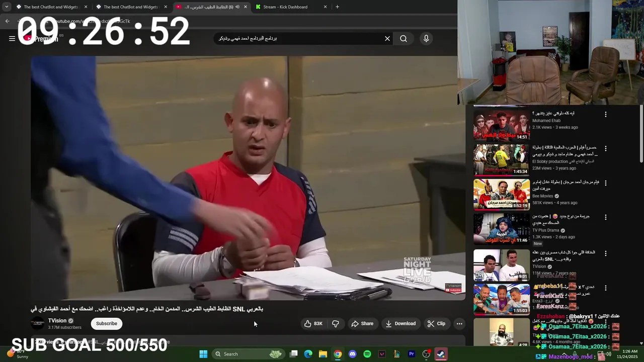This screenshot has width=644, height=362.
Task: Open TVision channel avatar below the video
Action: [x=37, y=324]
